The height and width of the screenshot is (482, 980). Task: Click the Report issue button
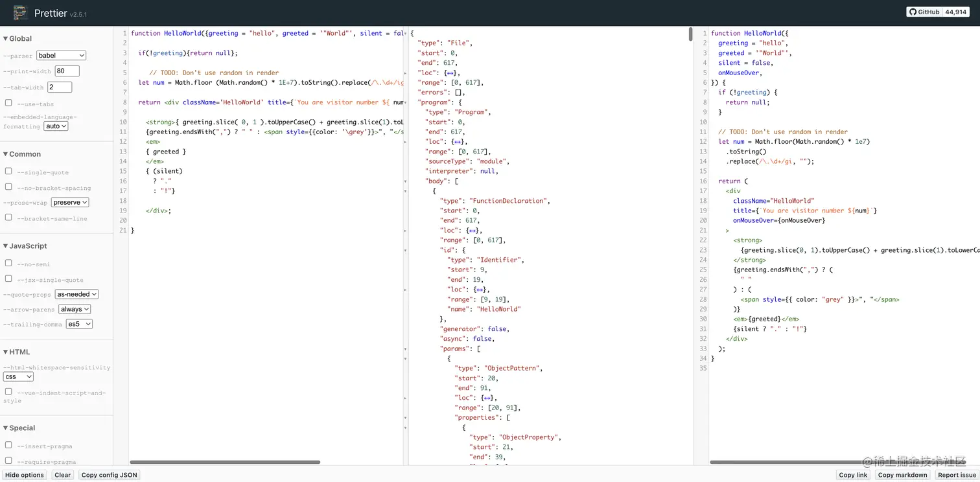pos(957,475)
